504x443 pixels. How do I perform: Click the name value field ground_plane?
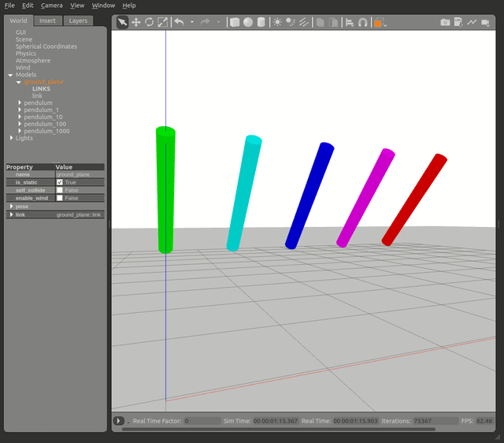click(80, 174)
